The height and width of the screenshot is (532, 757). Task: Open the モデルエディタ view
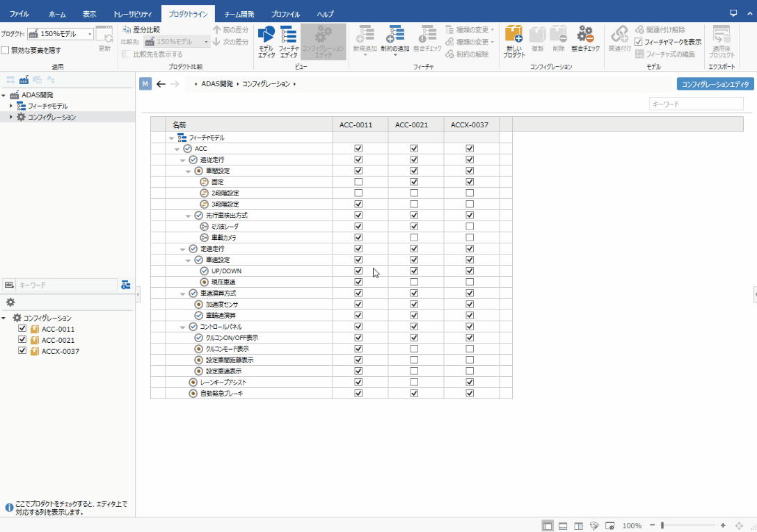coord(266,41)
